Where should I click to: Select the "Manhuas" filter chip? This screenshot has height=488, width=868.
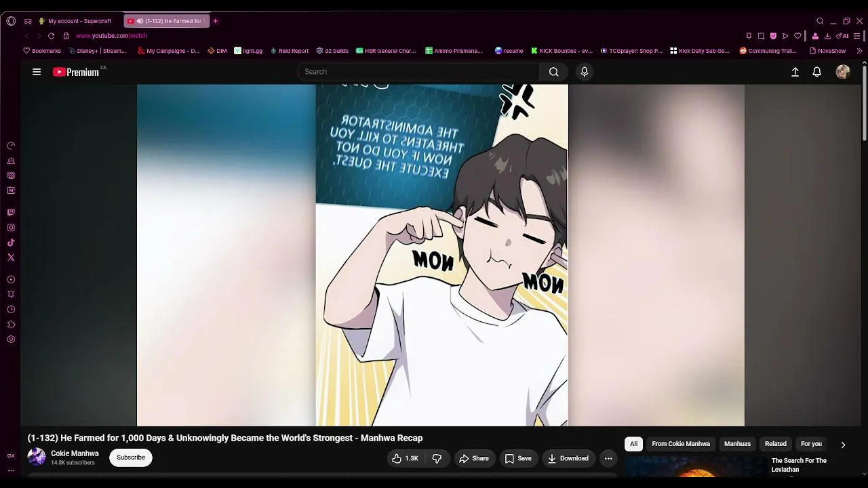click(x=737, y=444)
